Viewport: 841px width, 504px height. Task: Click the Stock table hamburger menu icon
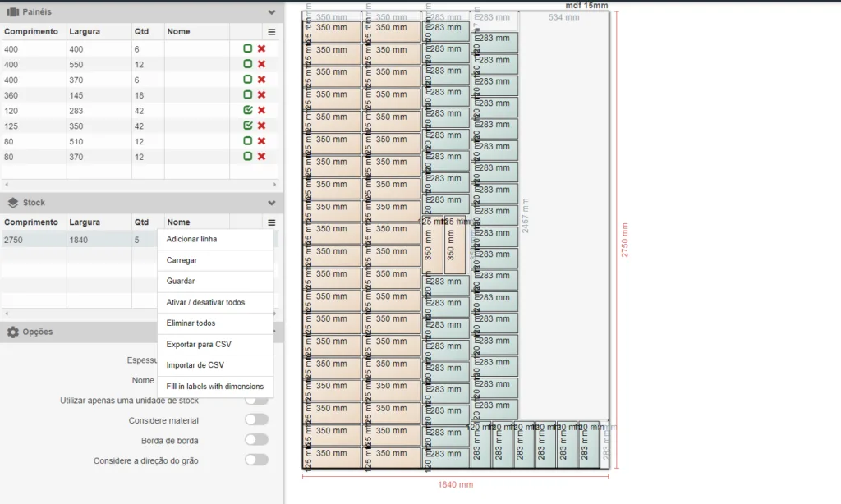click(x=272, y=222)
